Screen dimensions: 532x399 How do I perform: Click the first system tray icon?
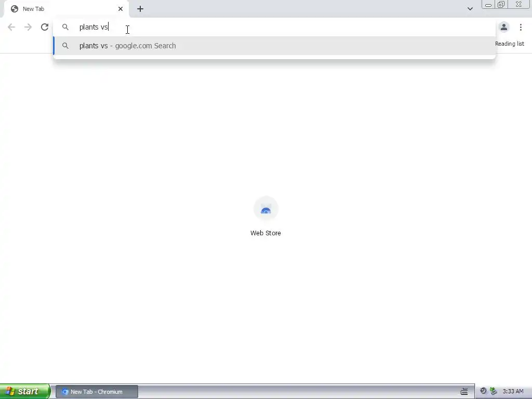483,391
